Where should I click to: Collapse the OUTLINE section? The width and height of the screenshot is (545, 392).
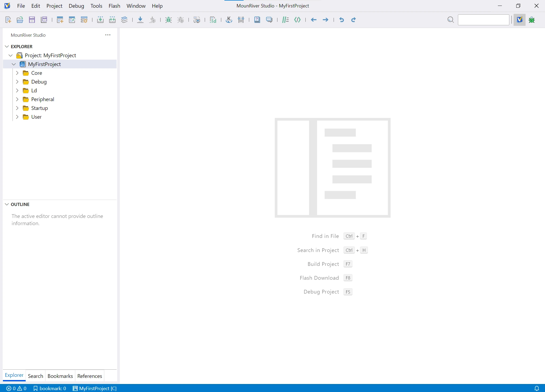click(7, 204)
